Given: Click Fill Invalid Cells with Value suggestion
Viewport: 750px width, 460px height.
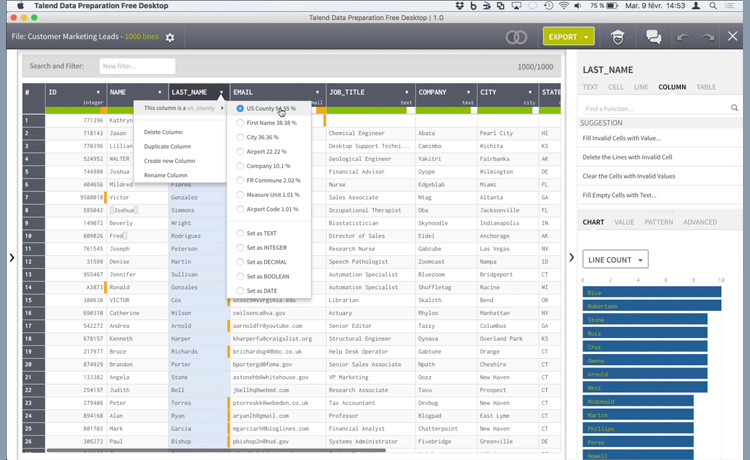Looking at the screenshot, I should [620, 138].
